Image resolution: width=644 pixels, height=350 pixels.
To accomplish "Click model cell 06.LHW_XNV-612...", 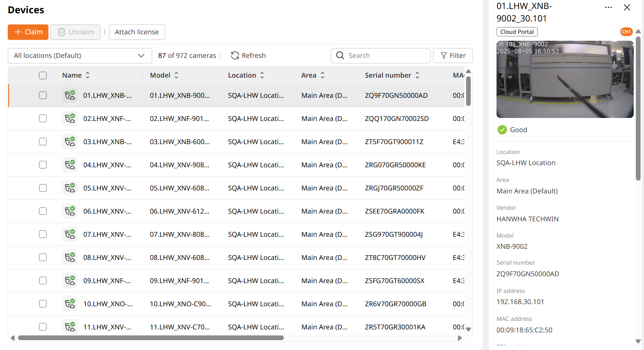I will 180,211.
